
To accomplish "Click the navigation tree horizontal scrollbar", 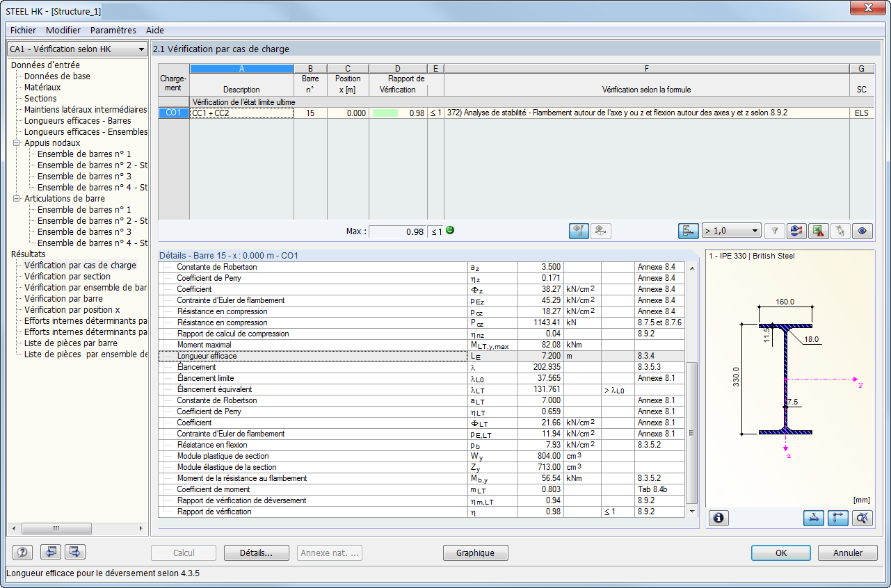I will tap(57, 528).
